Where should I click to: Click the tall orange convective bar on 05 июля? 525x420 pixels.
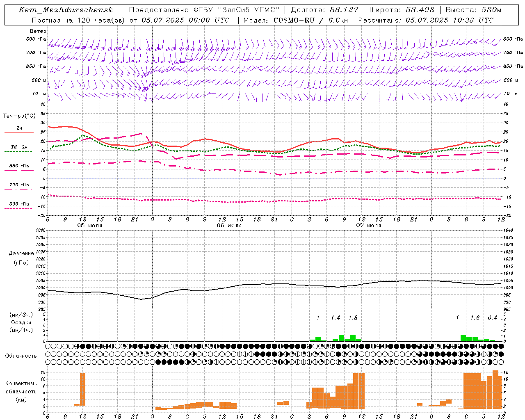click(82, 389)
